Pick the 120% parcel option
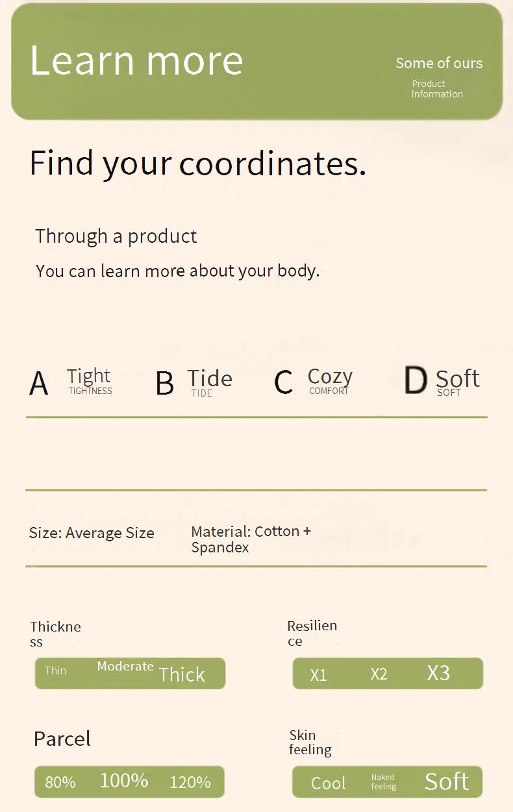513x812 pixels. pos(190,783)
